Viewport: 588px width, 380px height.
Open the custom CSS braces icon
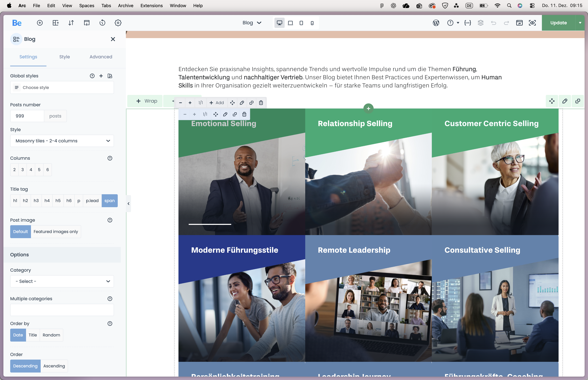coord(468,23)
